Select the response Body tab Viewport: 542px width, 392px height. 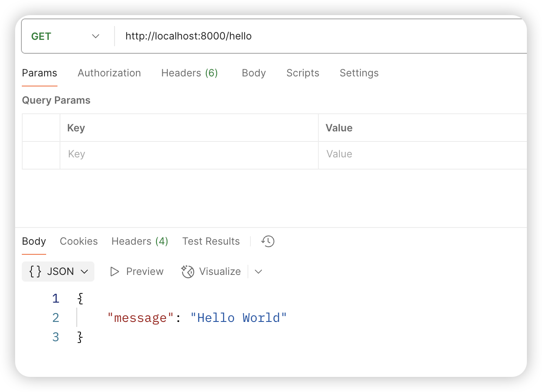point(34,241)
